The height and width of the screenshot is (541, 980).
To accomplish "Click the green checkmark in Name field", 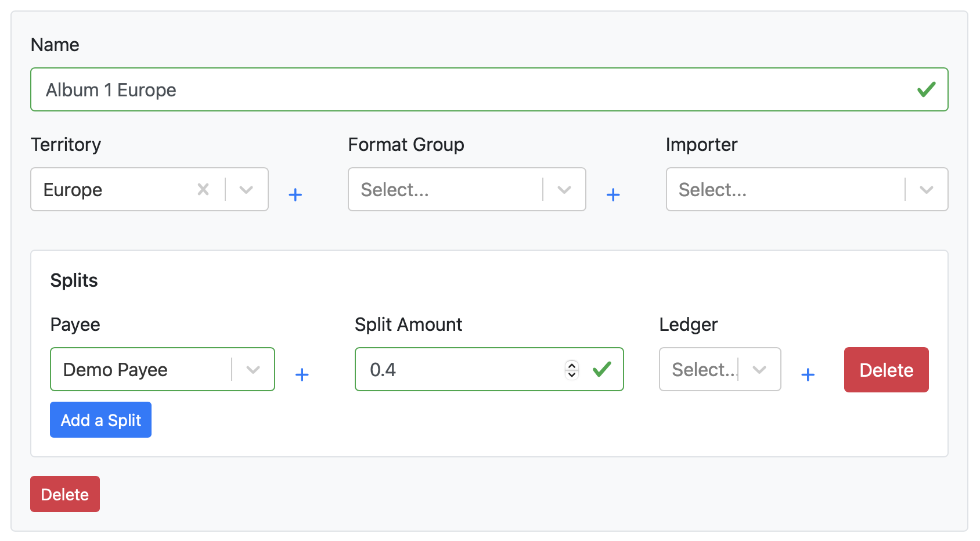I will pos(926,89).
